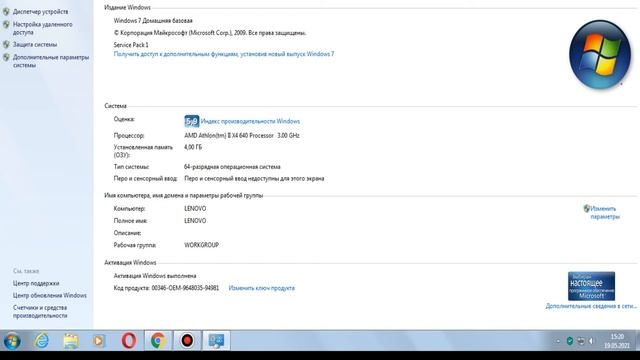Open Центр обновления Windows link

49,296
